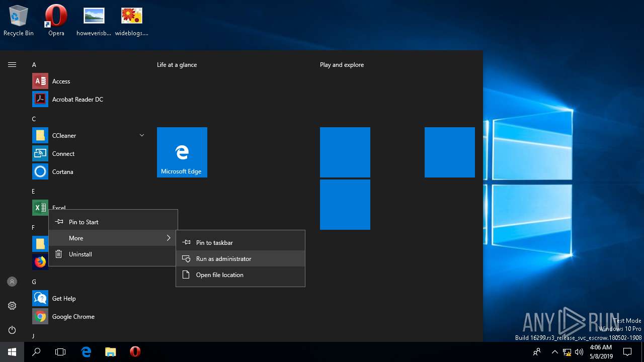
Task: Click letter G section header
Action: (x=34, y=282)
